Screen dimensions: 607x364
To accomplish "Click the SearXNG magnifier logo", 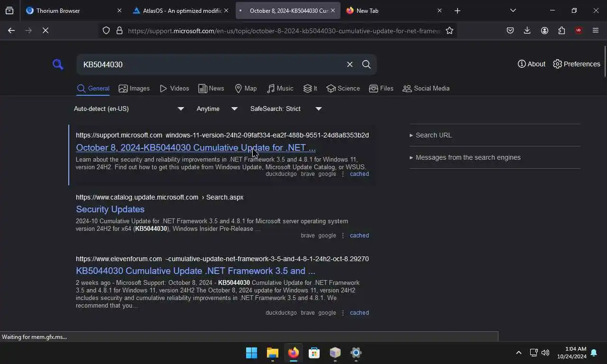I will [58, 64].
